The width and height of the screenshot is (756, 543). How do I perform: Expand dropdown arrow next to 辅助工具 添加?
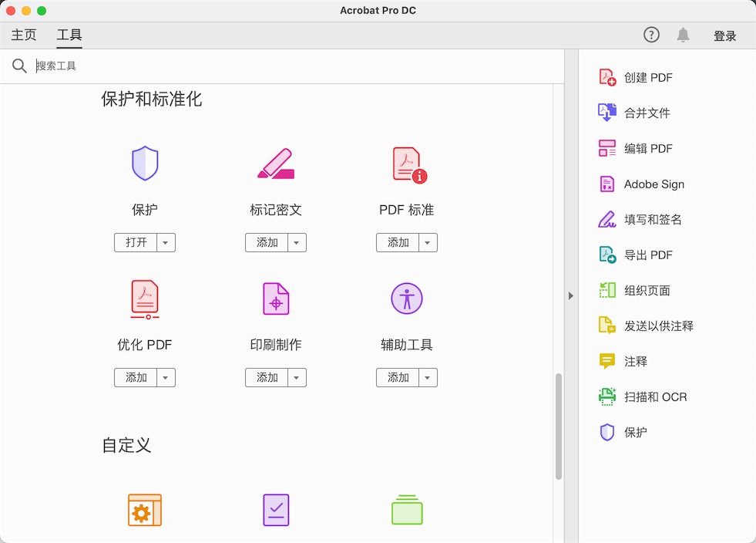(428, 377)
